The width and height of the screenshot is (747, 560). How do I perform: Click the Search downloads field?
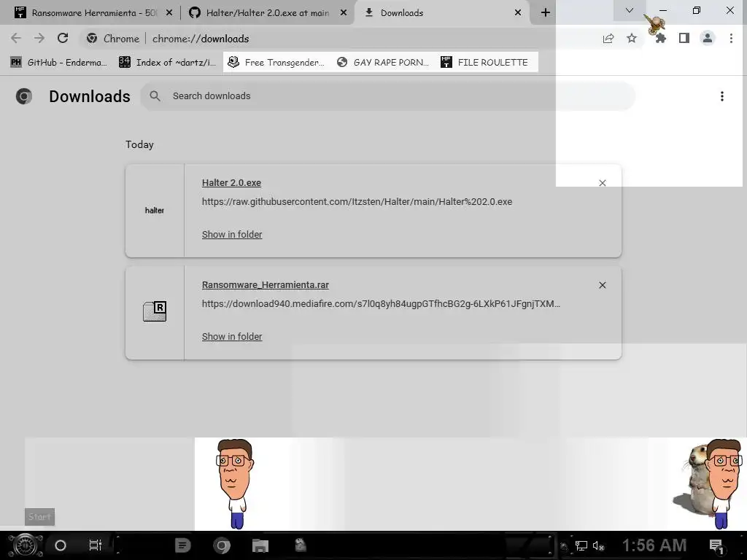pyautogui.click(x=388, y=96)
